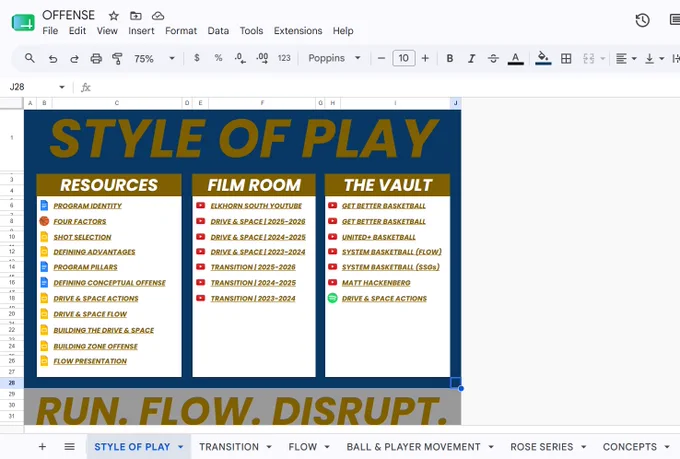Screen dimensions: 680x459
Task: Increase decimal places
Action: pyautogui.click(x=262, y=58)
